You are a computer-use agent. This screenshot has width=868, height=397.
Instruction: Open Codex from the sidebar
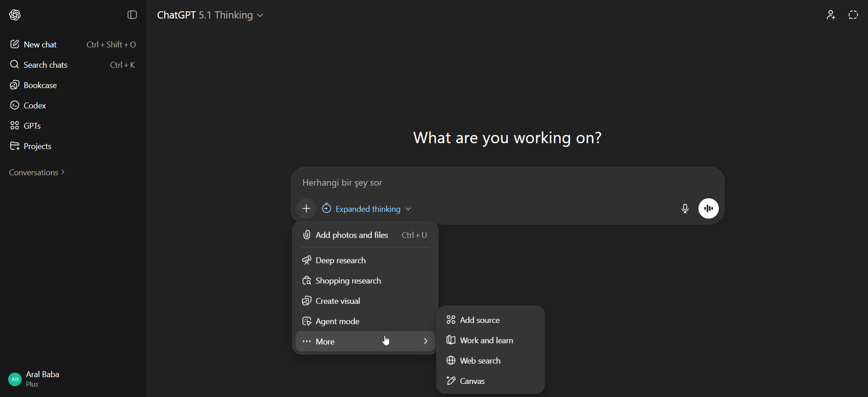pos(35,106)
